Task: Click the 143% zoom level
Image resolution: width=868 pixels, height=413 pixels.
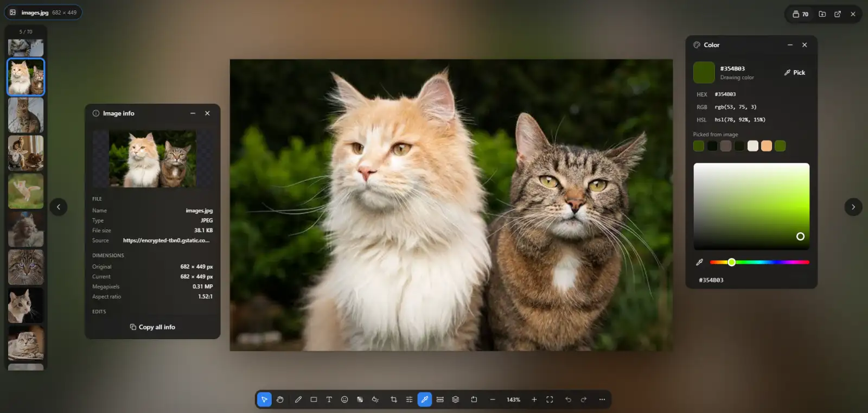Action: 513,399
